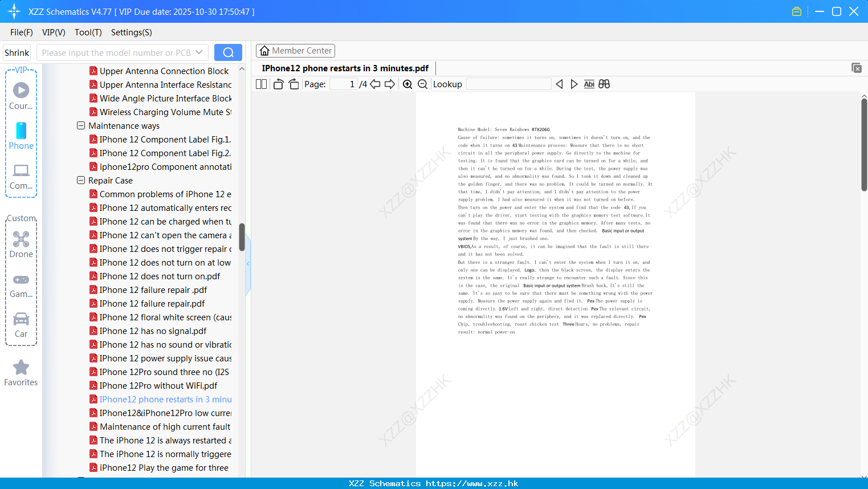Open IPhone 12Pro without WiFi.pdf
The height and width of the screenshot is (489, 868).
[x=153, y=385]
